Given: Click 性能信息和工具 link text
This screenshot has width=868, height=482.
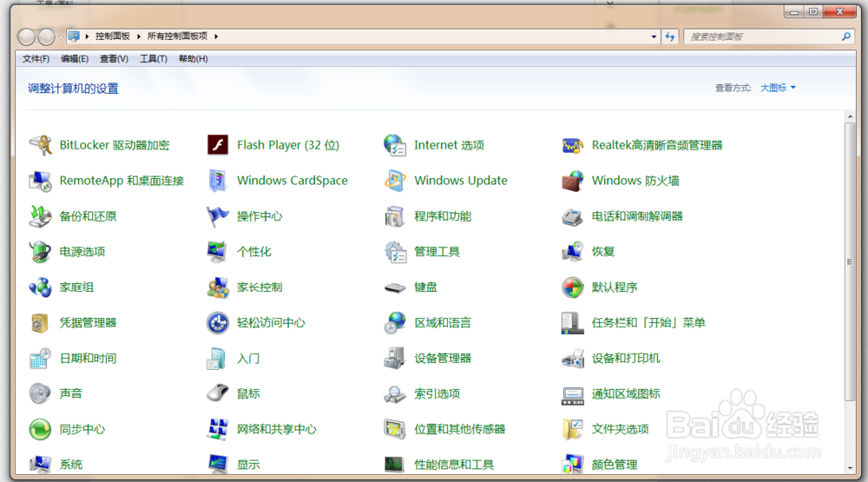Looking at the screenshot, I should point(454,465).
